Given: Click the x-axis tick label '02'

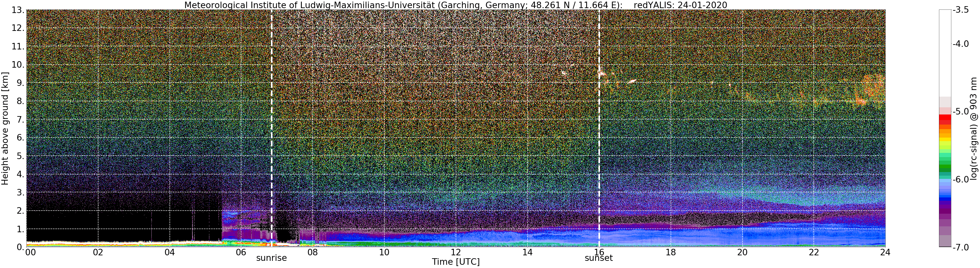Looking at the screenshot, I should [x=98, y=252].
